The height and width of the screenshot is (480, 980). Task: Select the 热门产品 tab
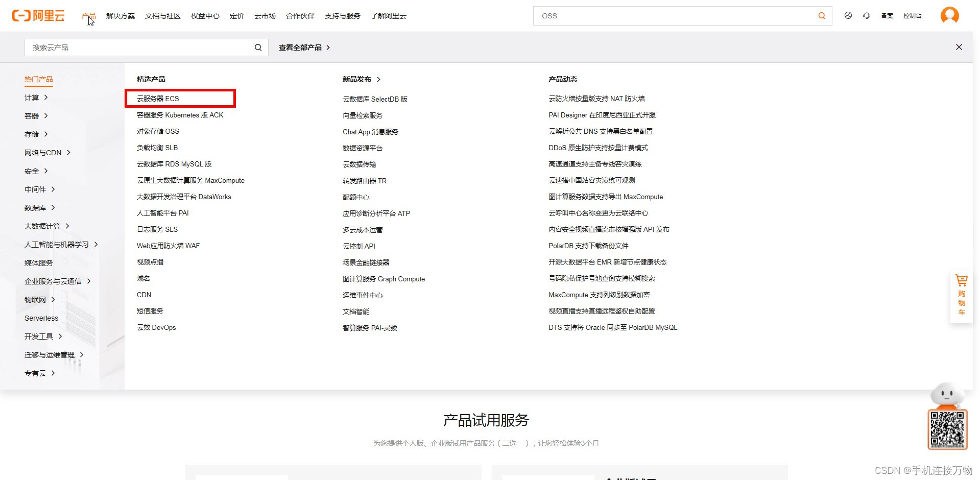[39, 79]
